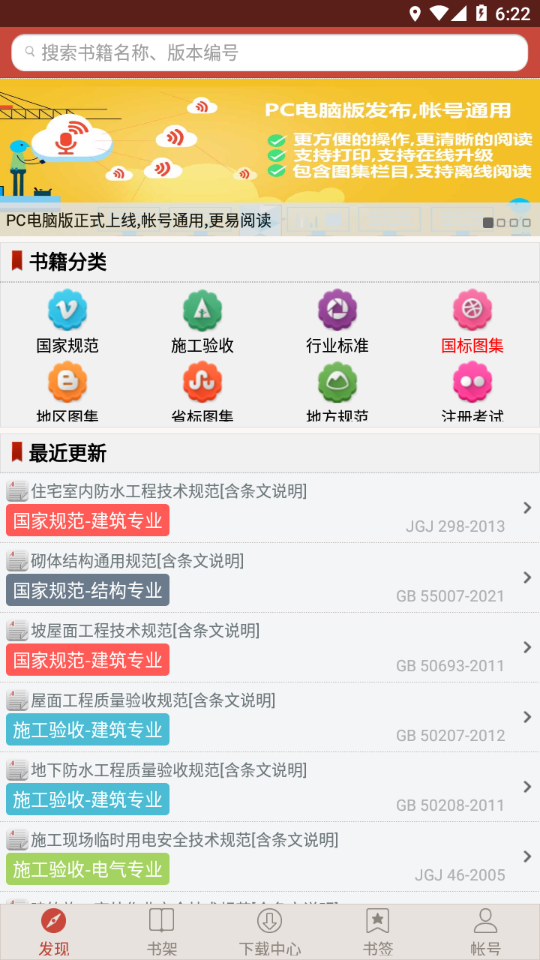
Task: Tap the battery status icon
Action: pos(481,13)
